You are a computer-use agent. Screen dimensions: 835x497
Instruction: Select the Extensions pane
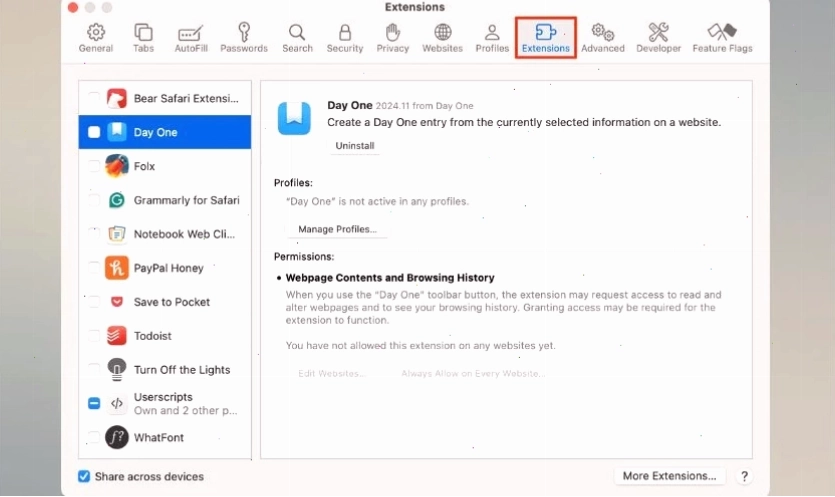545,38
